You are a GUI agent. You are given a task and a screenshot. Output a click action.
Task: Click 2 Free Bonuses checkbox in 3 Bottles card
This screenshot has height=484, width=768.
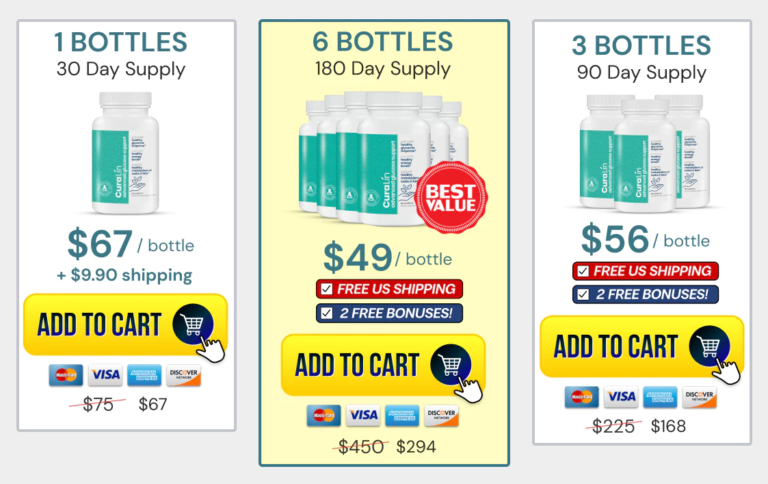pos(583,294)
